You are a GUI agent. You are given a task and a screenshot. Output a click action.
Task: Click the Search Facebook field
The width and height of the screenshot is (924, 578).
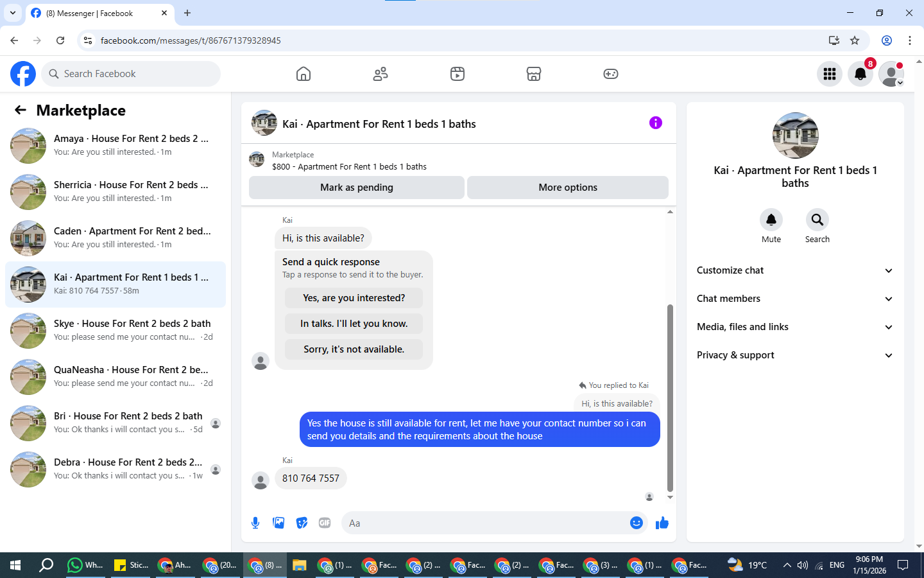point(131,74)
